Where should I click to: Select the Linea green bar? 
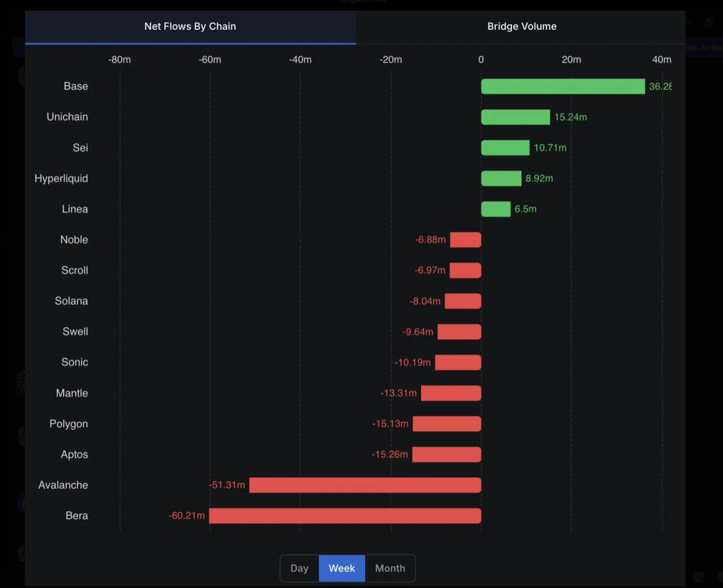(x=496, y=209)
